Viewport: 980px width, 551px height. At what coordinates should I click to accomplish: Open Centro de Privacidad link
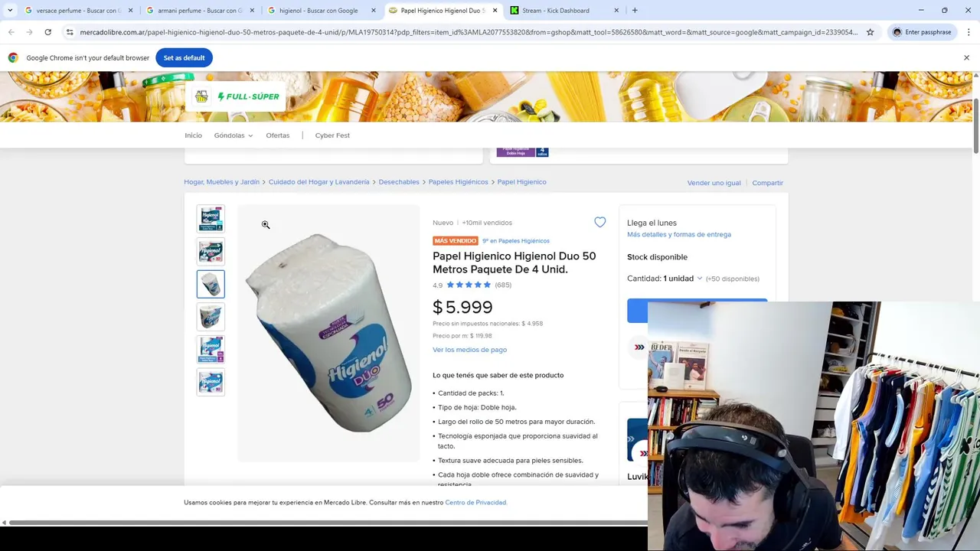(x=476, y=503)
